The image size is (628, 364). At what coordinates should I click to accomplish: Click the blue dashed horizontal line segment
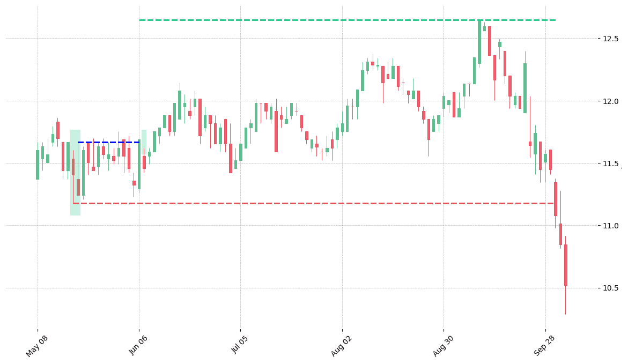pos(108,142)
